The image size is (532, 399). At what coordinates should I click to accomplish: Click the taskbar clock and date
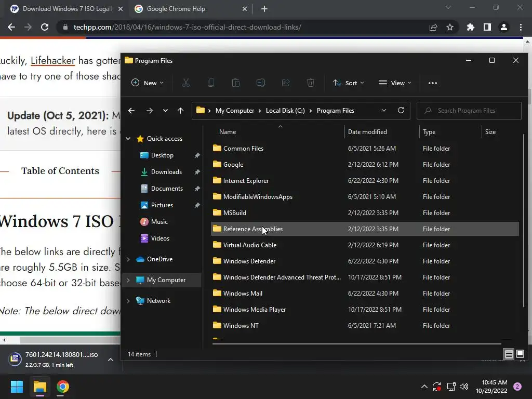click(491, 387)
